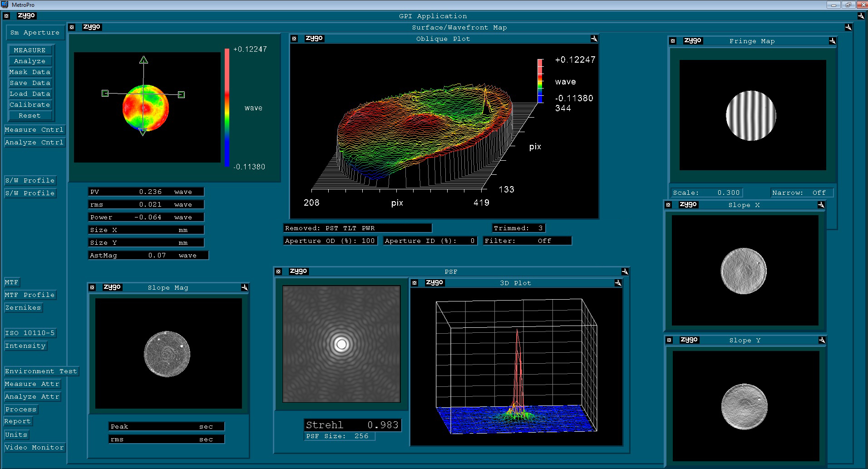Open the MTF Profile window
The height and width of the screenshot is (469, 868).
[30, 295]
